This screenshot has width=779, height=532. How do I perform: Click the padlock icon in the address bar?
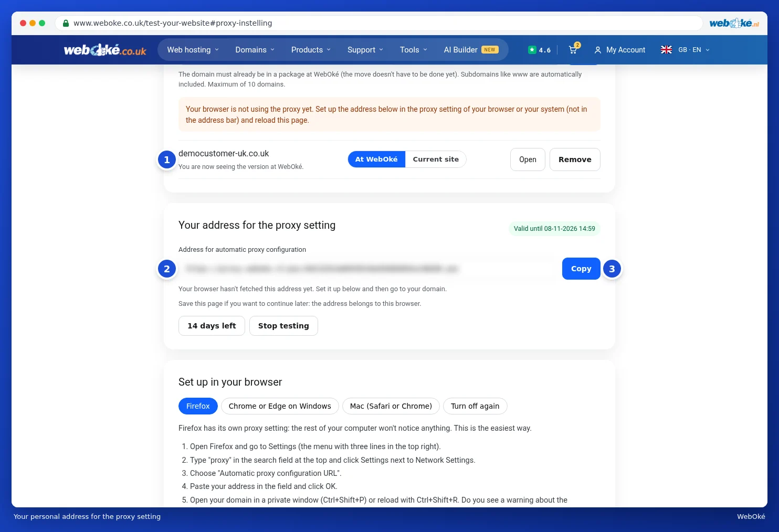coord(66,23)
